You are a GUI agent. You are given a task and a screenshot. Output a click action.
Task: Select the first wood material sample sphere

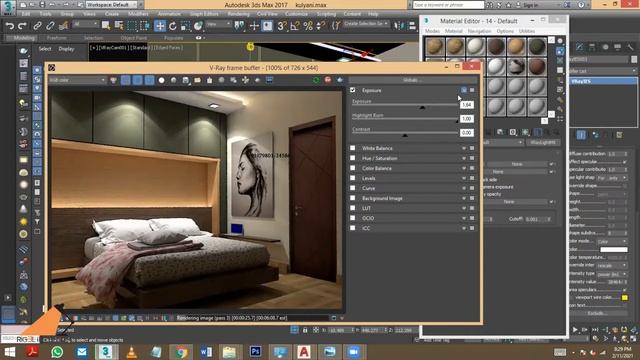435,47
